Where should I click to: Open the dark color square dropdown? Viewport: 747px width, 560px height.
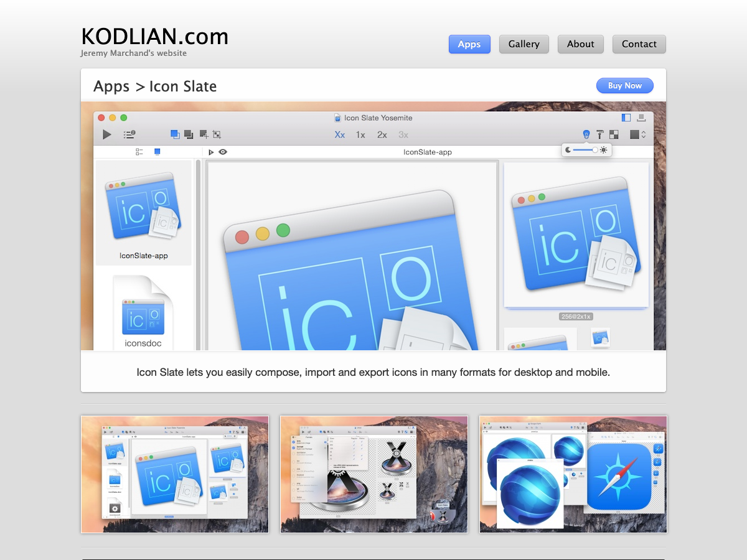[x=638, y=134]
